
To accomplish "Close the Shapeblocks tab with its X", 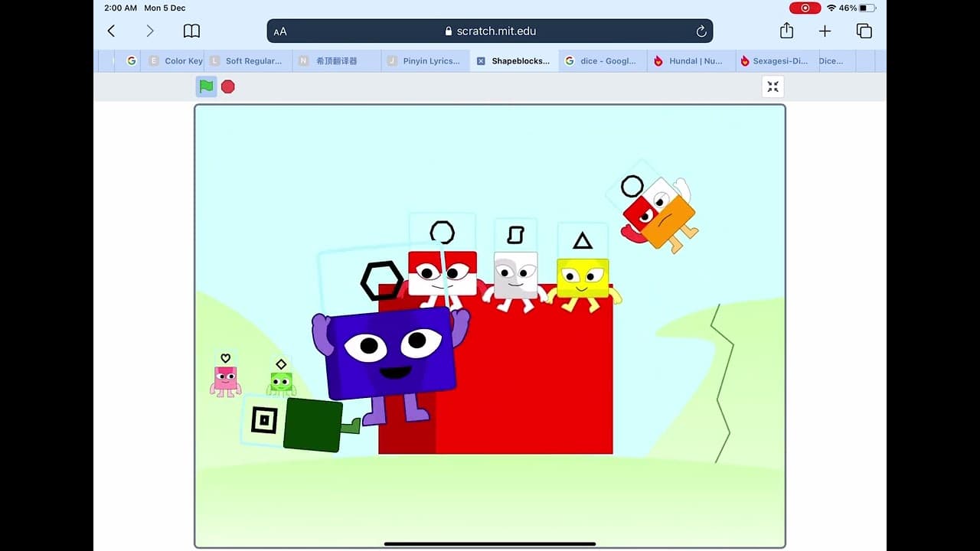I will [x=481, y=61].
